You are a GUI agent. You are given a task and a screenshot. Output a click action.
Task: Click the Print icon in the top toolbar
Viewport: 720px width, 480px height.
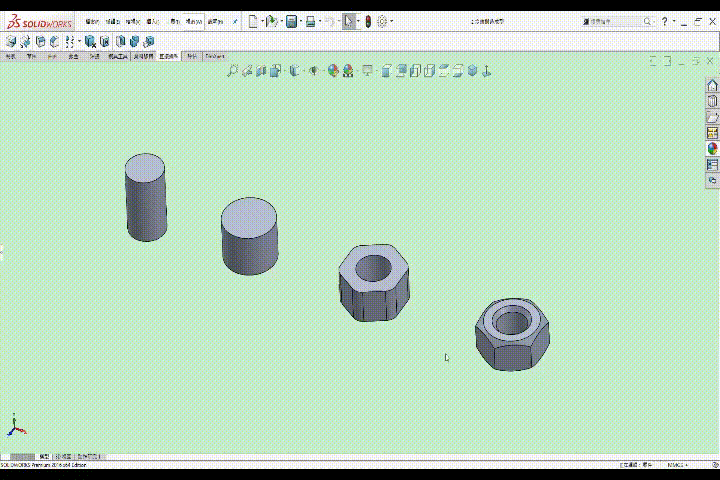coord(310,21)
